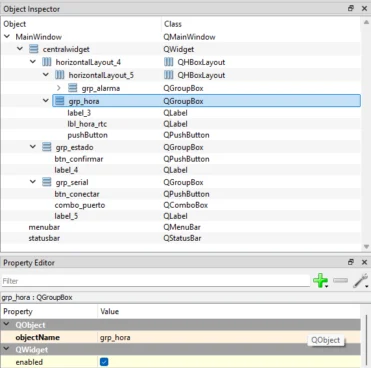Collapse the MainWindow tree node
This screenshot has height=368, width=371.
[7, 36]
